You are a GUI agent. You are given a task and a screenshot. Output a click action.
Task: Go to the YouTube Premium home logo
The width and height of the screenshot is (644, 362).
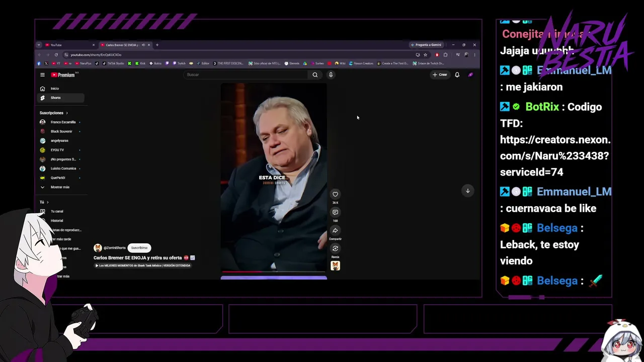coord(63,75)
